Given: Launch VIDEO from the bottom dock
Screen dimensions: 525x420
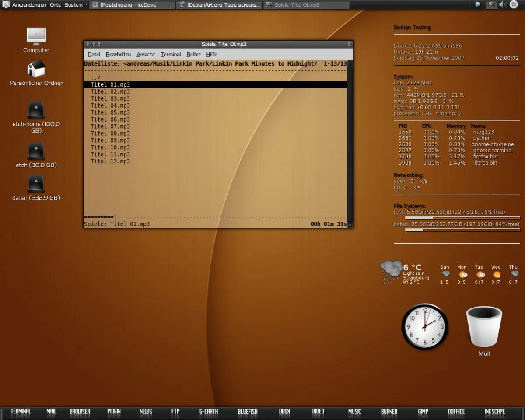Looking at the screenshot, I should click(x=318, y=412).
